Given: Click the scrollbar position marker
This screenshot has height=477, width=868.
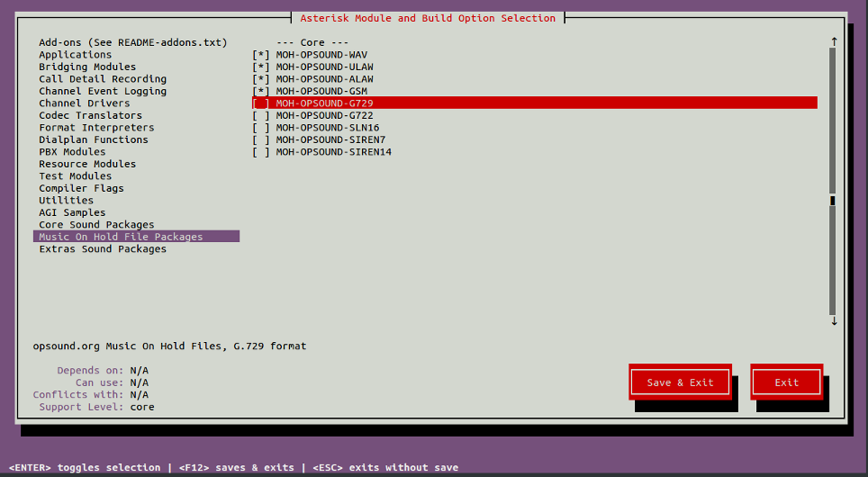Looking at the screenshot, I should (832, 201).
